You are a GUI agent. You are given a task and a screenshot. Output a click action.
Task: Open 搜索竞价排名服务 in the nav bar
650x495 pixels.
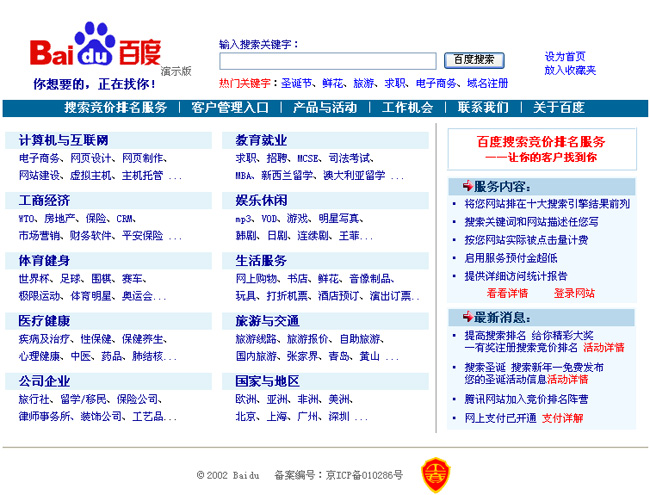pos(116,108)
